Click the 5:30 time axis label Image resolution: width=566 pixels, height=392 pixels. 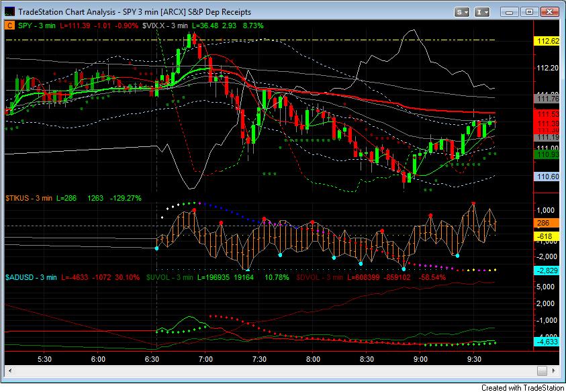(44, 360)
